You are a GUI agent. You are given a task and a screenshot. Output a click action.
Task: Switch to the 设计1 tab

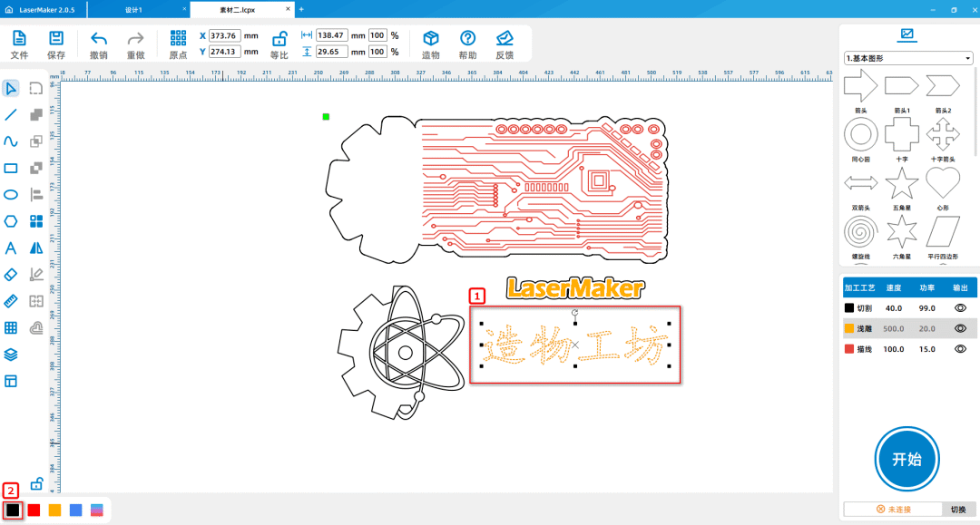(x=133, y=9)
